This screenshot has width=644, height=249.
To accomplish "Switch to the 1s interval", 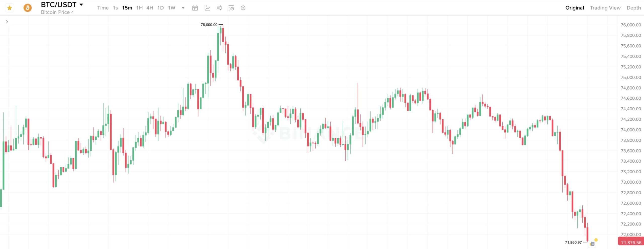I will coord(115,8).
